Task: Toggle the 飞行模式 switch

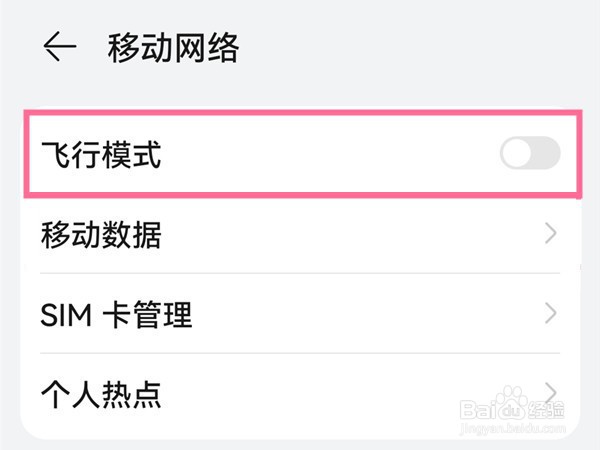Action: click(530, 154)
